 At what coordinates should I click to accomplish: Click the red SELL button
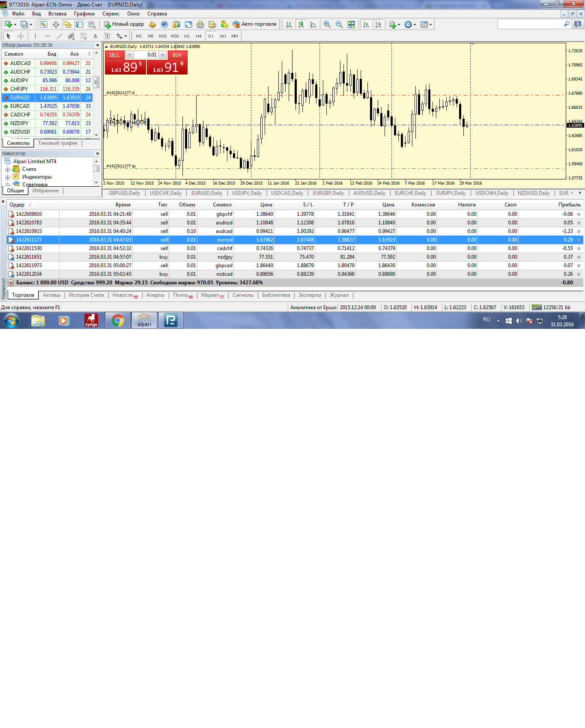click(x=114, y=55)
